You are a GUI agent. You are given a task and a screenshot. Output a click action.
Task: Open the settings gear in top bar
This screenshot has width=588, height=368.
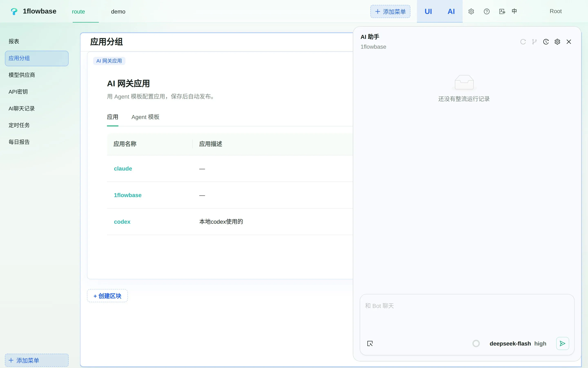[x=471, y=11]
